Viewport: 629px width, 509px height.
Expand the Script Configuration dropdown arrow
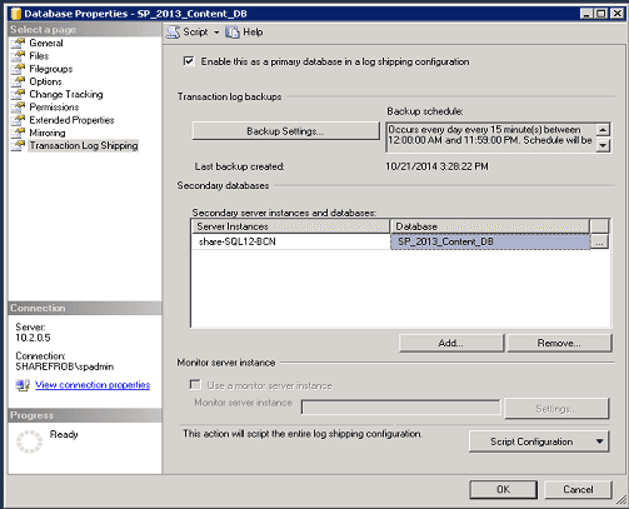pos(599,441)
